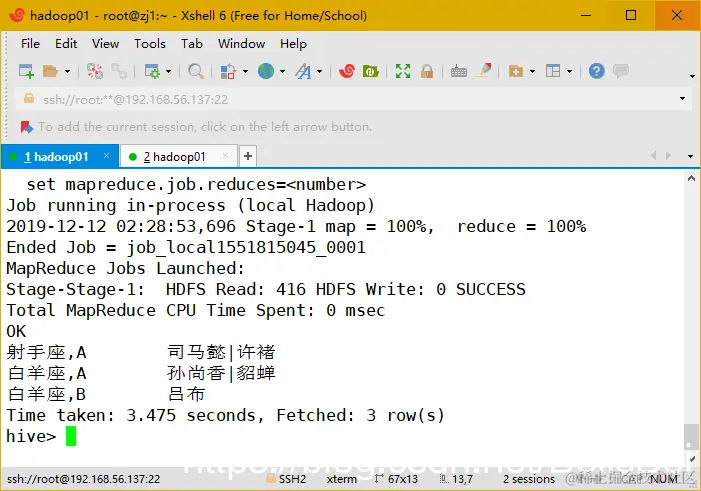Click the font A icon

click(x=303, y=71)
